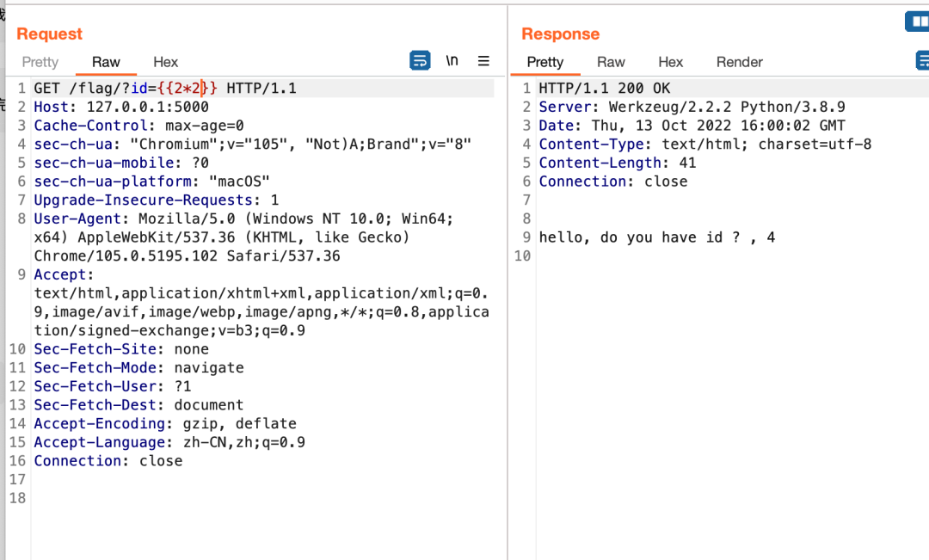This screenshot has height=560, width=929.
Task: Open the Request panel hamburger menu
Action: 483,60
